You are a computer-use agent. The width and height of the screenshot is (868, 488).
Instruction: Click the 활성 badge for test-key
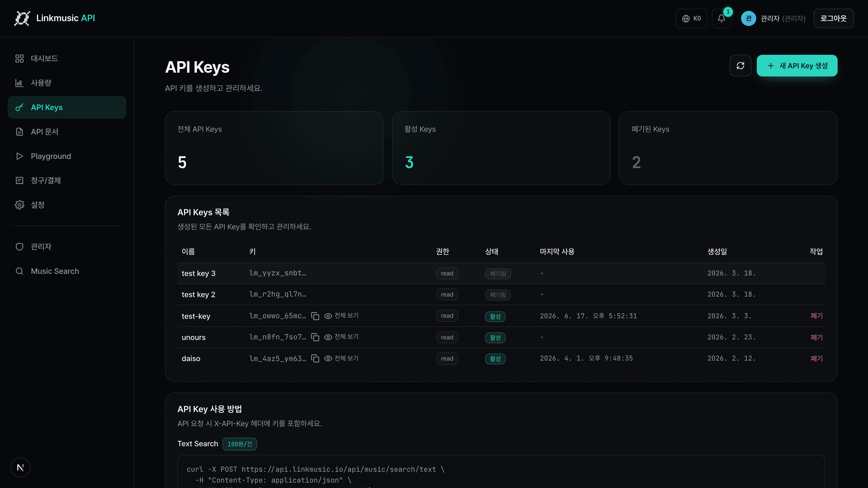(x=495, y=316)
